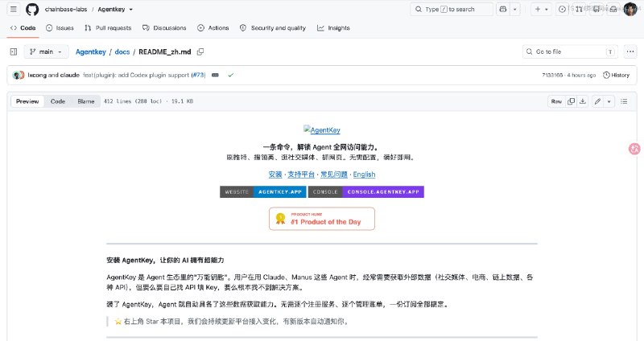Copy the README_zh.md file path
This screenshot has height=341, width=644.
pos(200,51)
